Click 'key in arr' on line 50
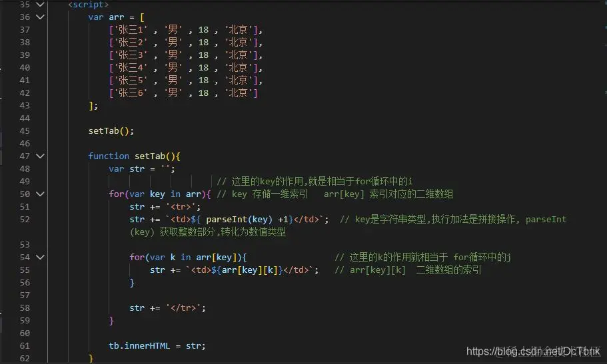The width and height of the screenshot is (607, 364). click(175, 194)
